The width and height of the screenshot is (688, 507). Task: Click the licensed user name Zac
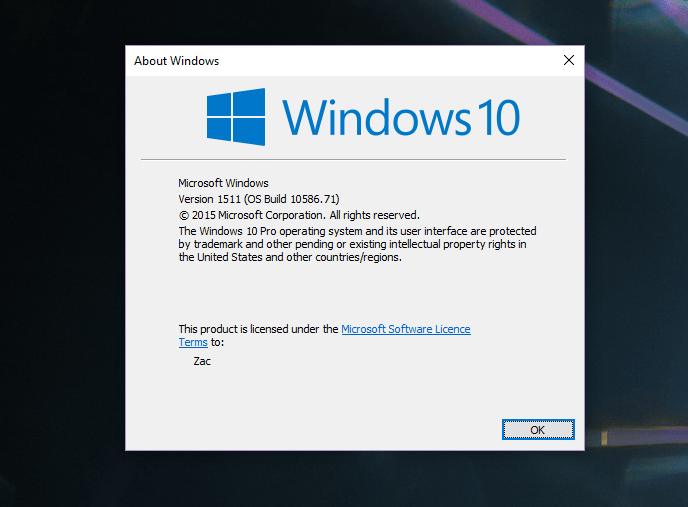point(202,361)
